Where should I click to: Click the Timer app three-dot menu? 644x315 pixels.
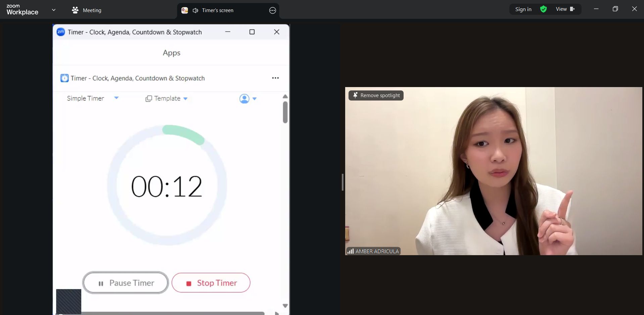coord(275,78)
